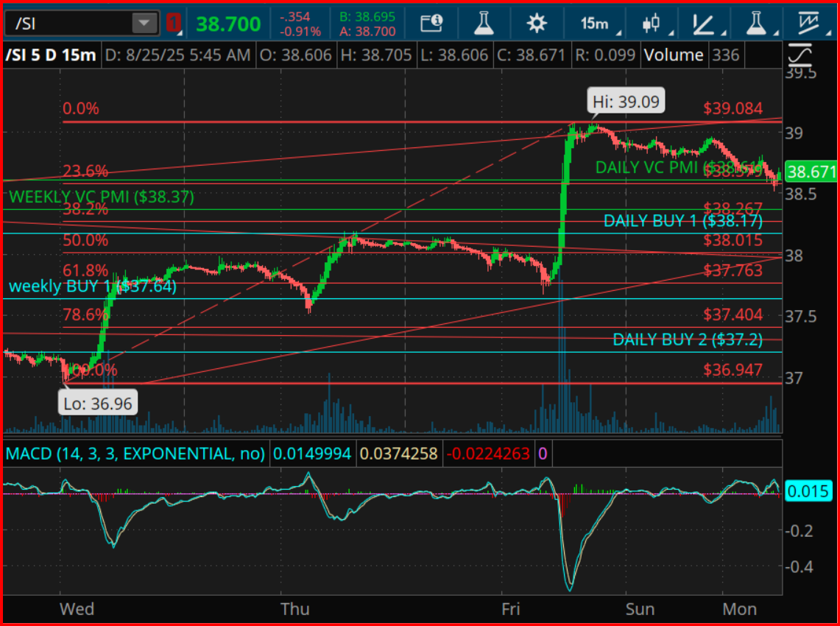Click the curve icon below the toolbar
This screenshot has width=840, height=626.
pyautogui.click(x=800, y=55)
